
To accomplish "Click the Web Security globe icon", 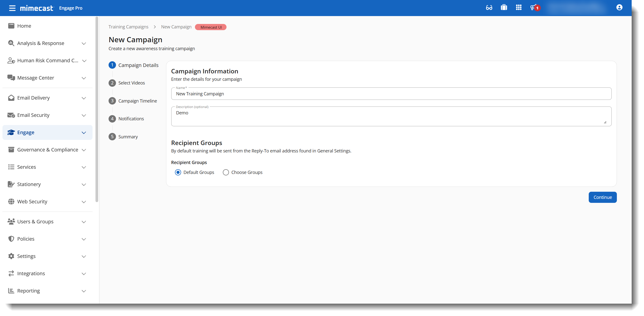I will (11, 201).
